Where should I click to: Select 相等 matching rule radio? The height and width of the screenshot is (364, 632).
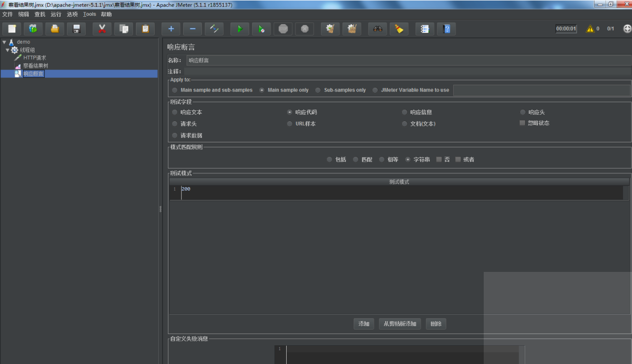tap(382, 160)
